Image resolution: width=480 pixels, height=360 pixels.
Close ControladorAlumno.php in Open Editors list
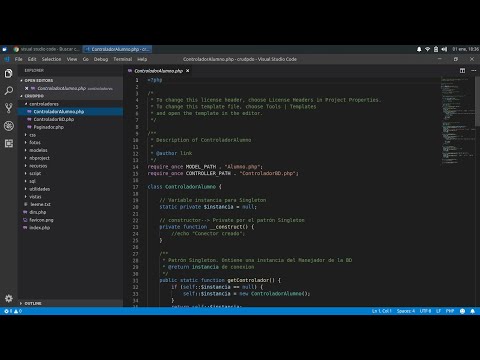point(27,88)
